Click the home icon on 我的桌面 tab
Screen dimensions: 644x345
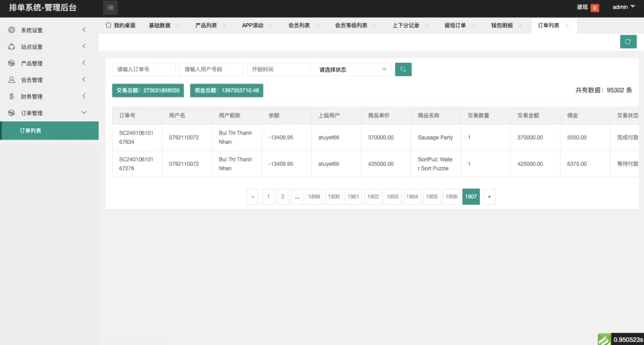coord(109,25)
